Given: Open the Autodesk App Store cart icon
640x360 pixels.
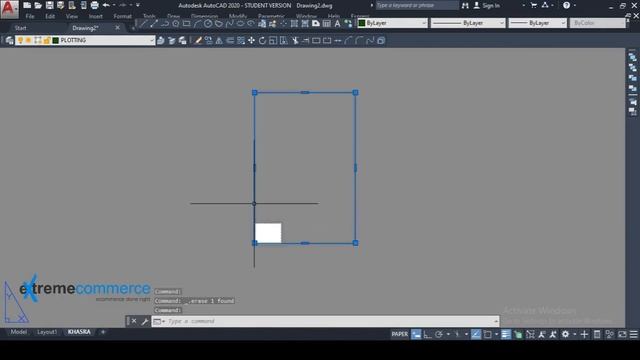Looking at the screenshot, I should pos(533,5).
